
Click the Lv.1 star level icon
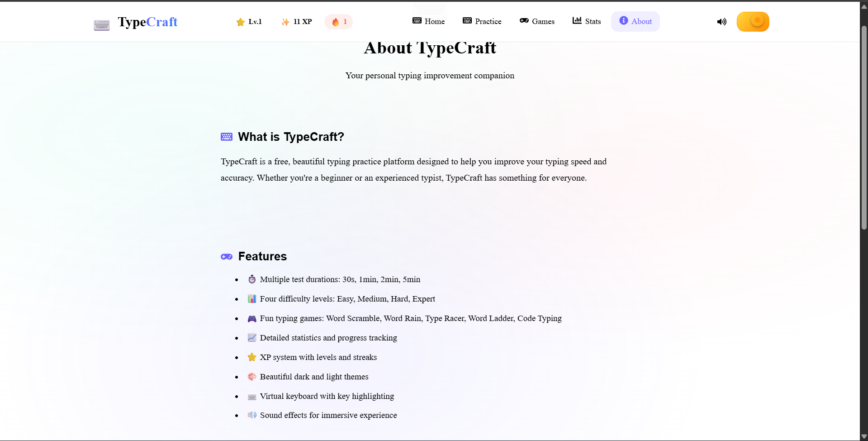coord(240,22)
